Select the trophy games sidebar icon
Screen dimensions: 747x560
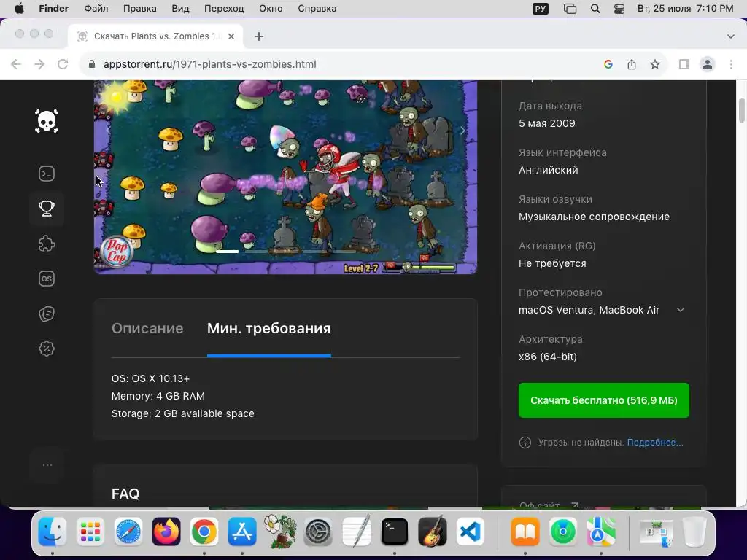click(x=47, y=209)
